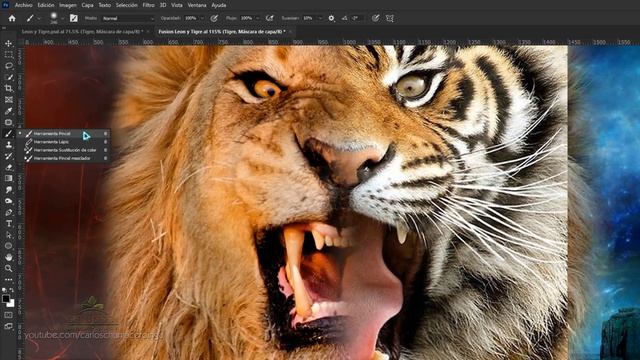The height and width of the screenshot is (360, 640).
Task: Open the Capa menu
Action: [87, 5]
